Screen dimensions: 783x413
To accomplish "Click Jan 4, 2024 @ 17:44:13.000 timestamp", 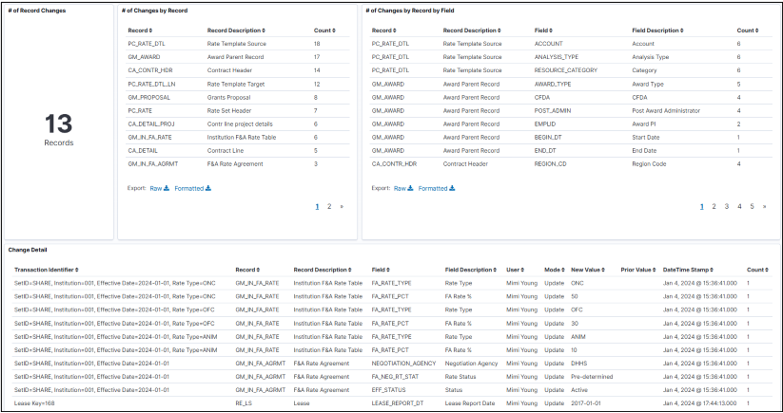I will click(x=700, y=403).
